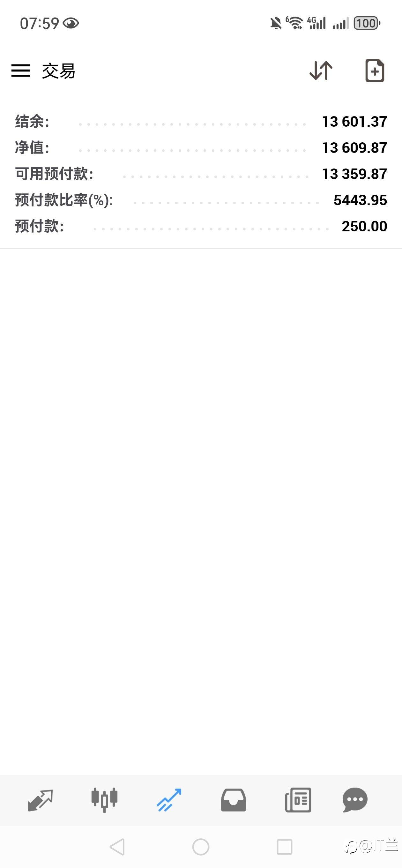
Task: Tap the Android home circle button
Action: point(201,847)
